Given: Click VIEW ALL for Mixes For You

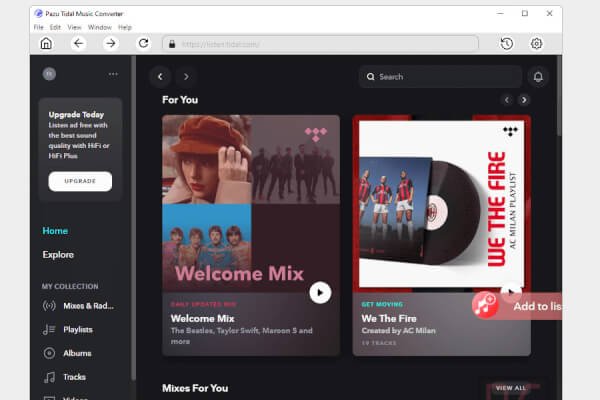Looking at the screenshot, I should coord(510,388).
